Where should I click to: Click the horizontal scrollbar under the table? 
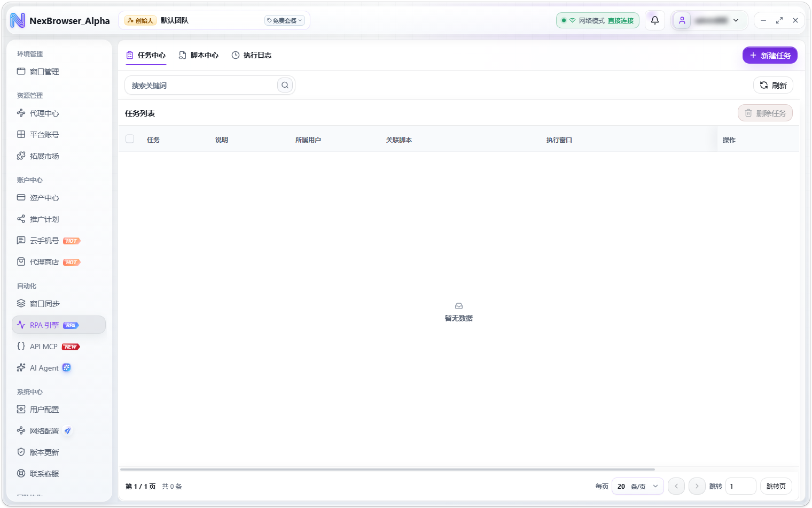pyautogui.click(x=387, y=469)
